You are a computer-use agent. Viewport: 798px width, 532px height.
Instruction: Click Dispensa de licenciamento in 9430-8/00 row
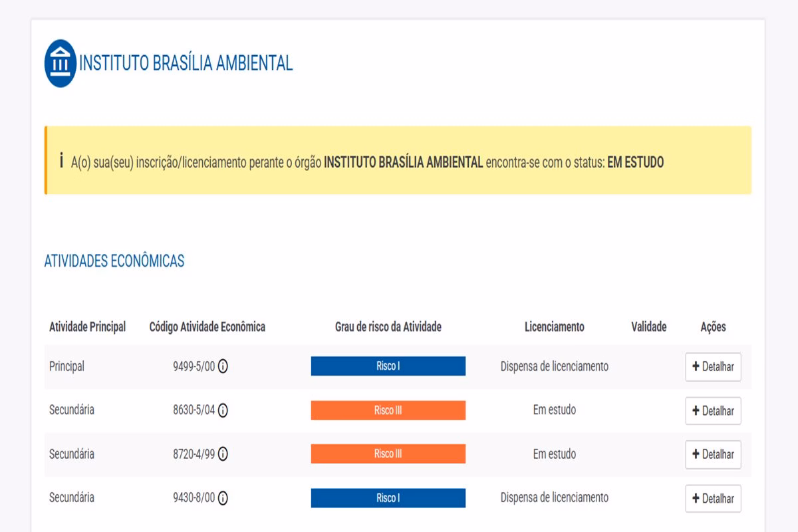(x=555, y=497)
